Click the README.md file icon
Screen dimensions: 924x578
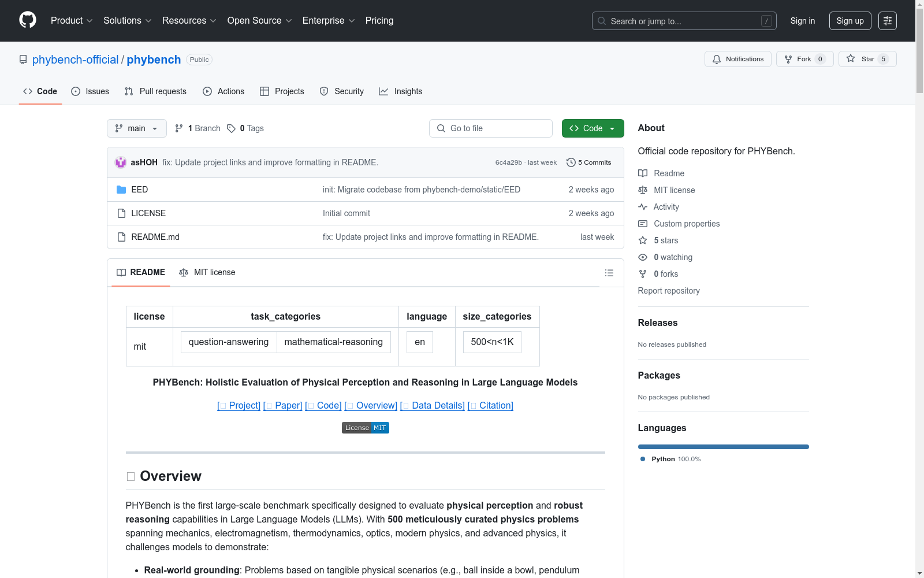pos(121,237)
